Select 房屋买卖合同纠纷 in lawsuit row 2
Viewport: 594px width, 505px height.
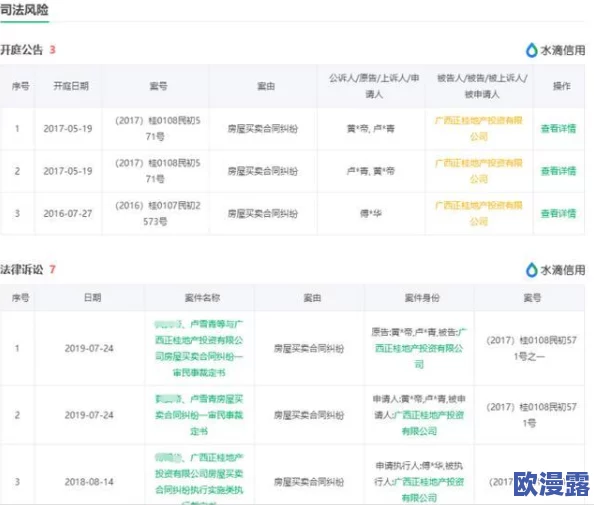pyautogui.click(x=309, y=415)
